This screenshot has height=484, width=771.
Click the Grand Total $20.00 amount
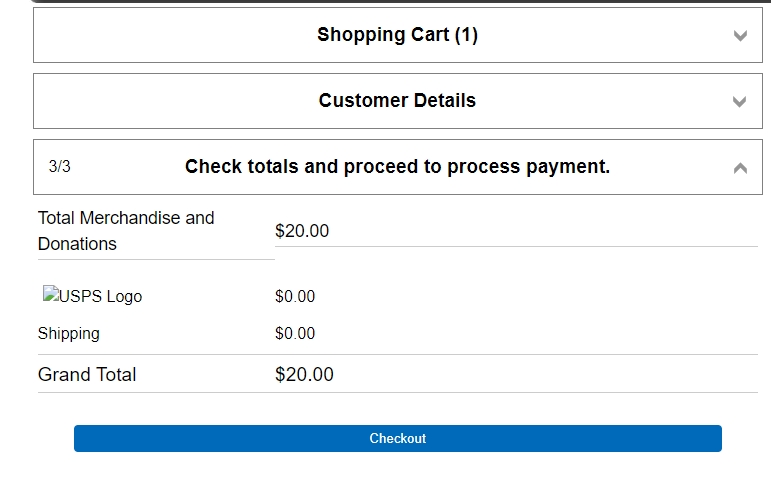click(x=304, y=375)
